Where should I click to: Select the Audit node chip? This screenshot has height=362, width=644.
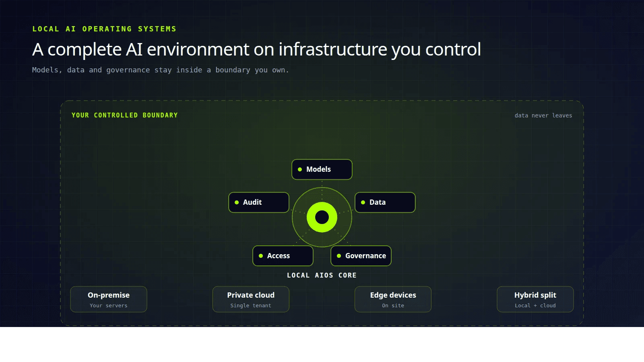coord(259,202)
